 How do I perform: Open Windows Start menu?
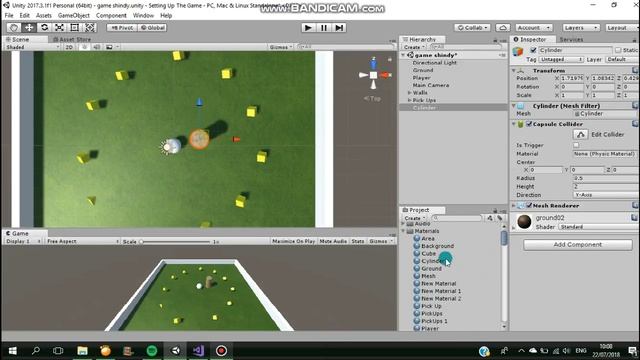click(13, 351)
